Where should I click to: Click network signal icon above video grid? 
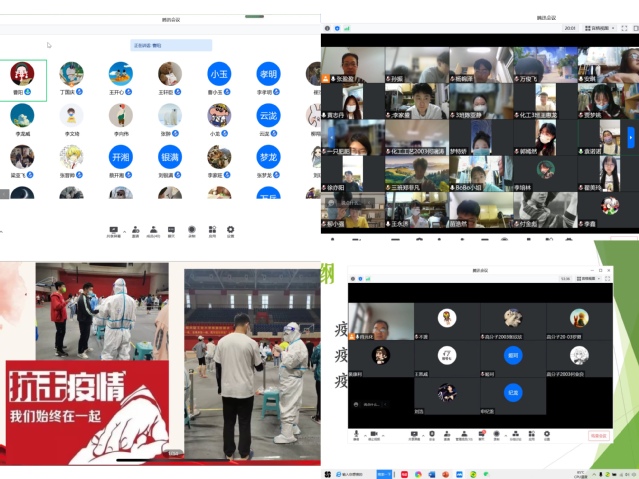[x=343, y=28]
